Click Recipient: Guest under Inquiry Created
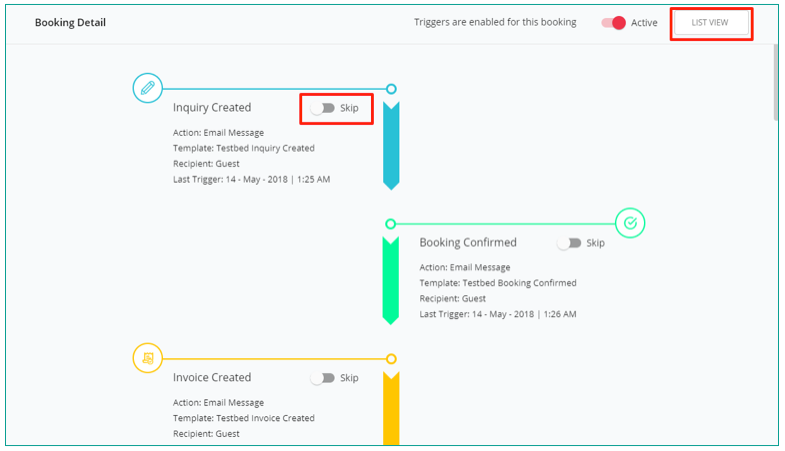Image resolution: width=785 pixels, height=451 pixels. pyautogui.click(x=206, y=164)
